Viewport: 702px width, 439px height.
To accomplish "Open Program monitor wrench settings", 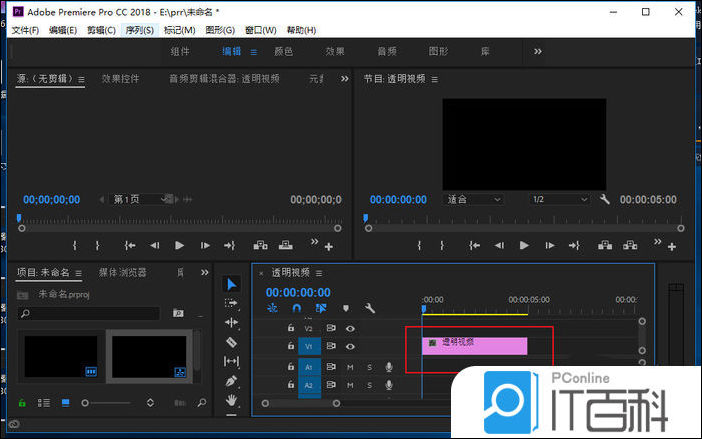I will (605, 199).
